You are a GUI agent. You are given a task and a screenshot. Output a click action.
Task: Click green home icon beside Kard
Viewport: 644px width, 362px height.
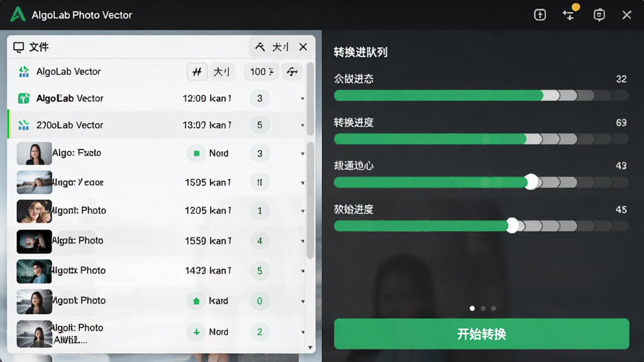(x=196, y=301)
